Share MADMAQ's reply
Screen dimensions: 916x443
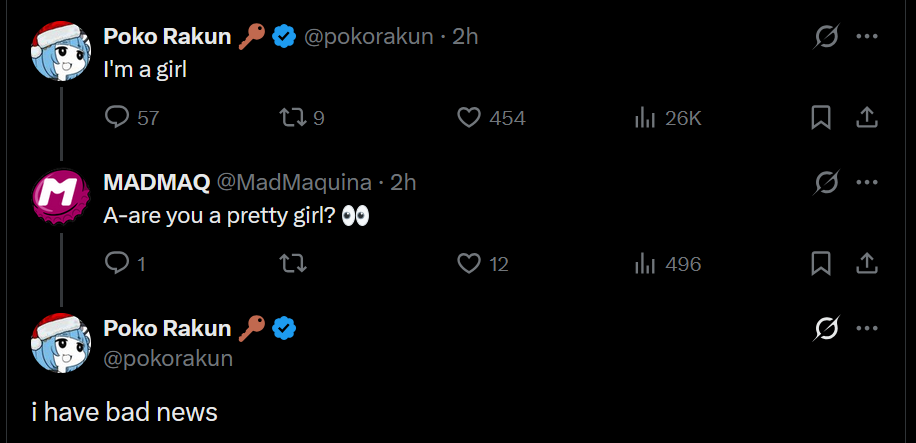[x=866, y=264]
